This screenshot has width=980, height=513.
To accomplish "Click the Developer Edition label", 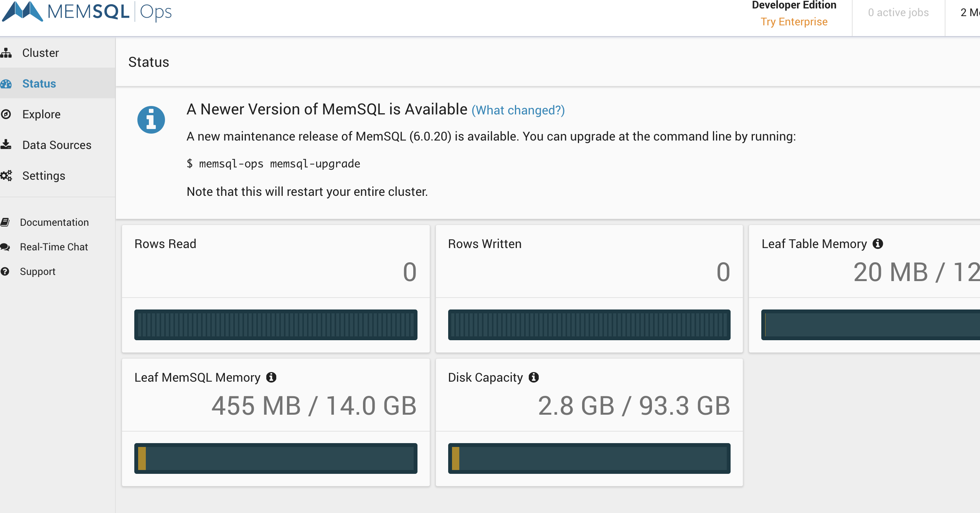I will (x=794, y=5).
